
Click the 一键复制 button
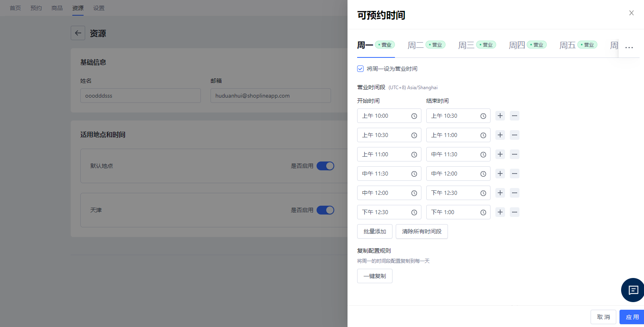tap(374, 276)
